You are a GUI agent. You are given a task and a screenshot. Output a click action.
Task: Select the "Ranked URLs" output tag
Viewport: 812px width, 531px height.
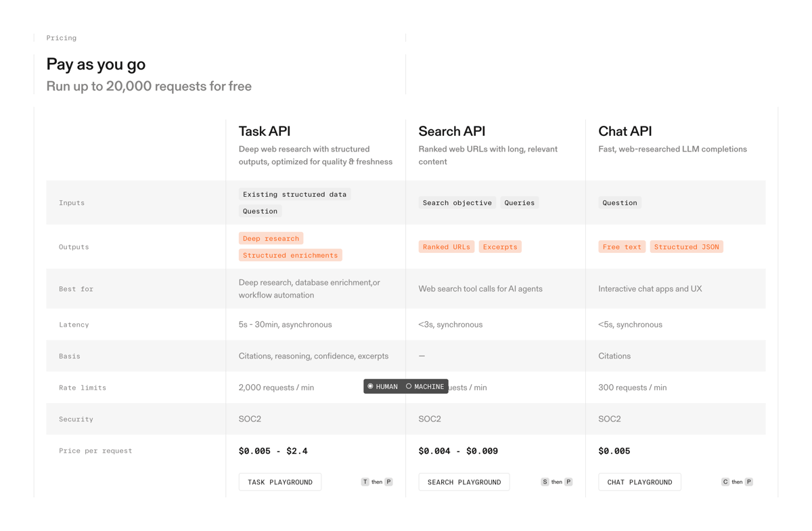(446, 246)
